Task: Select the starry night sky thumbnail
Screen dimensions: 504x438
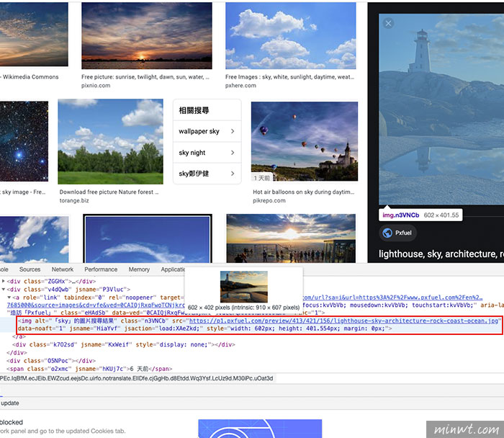Action: click(24, 141)
